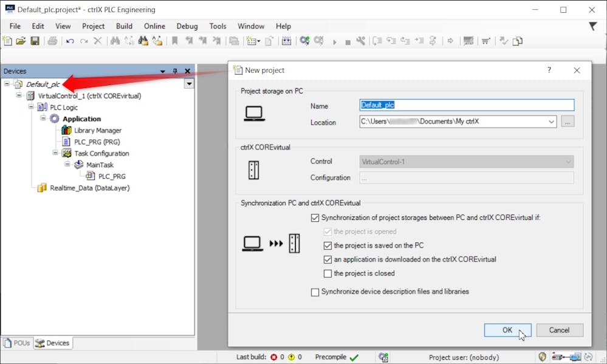
Task: Click the Step Out debug icon
Action: (x=405, y=41)
